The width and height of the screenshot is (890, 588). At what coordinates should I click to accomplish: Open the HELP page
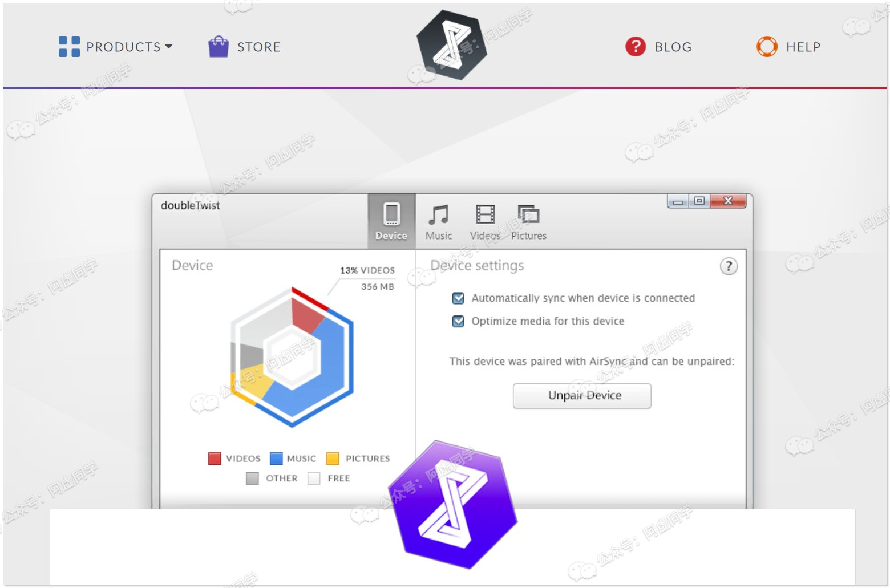tap(803, 47)
